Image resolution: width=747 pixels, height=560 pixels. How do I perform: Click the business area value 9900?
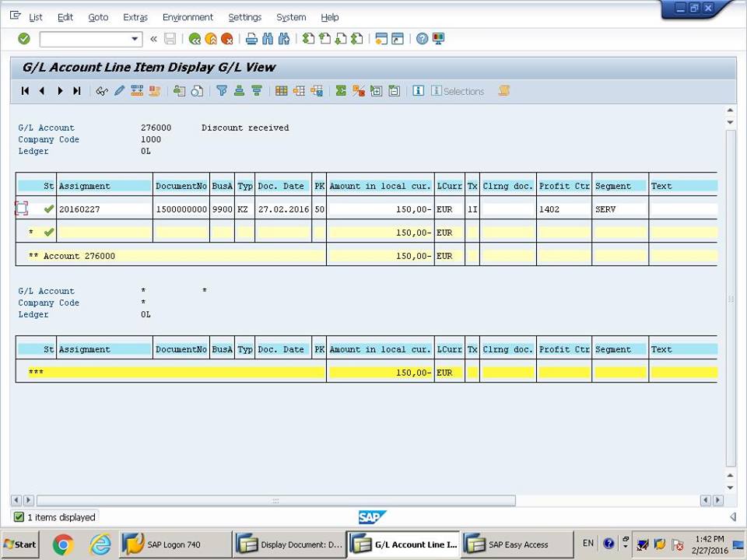pos(222,209)
